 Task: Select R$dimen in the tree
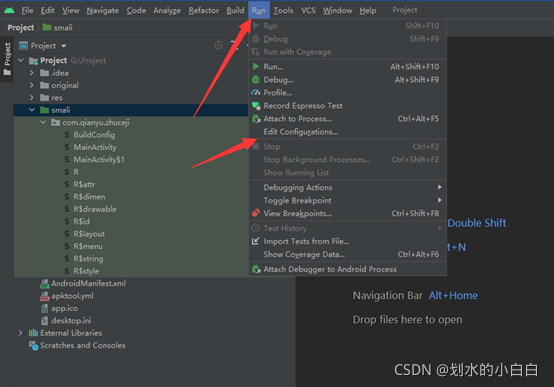[89, 197]
